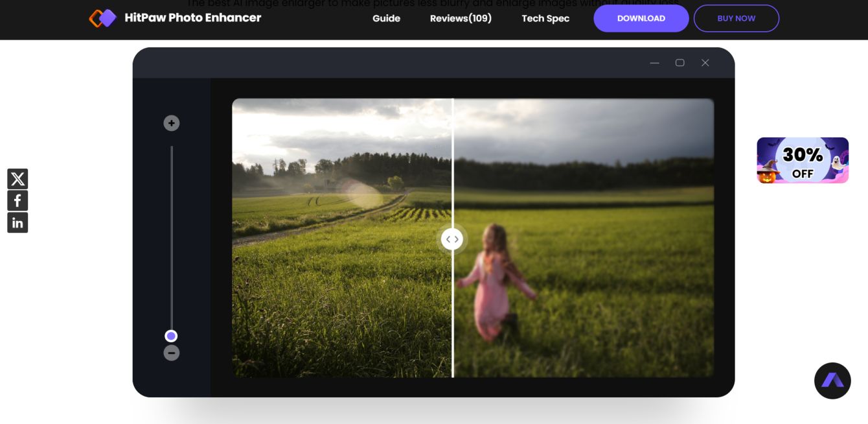The height and width of the screenshot is (424, 868).
Task: Share on LinkedIn
Action: (17, 222)
